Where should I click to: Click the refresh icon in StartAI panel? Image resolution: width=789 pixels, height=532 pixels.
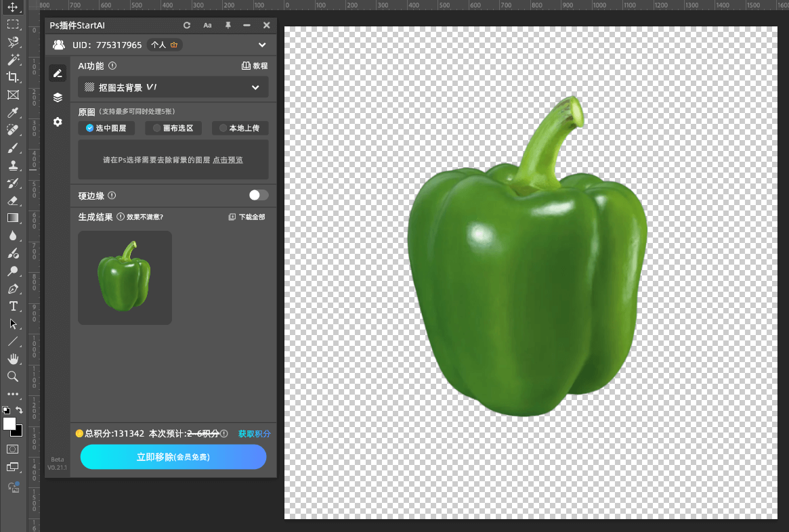pos(188,25)
